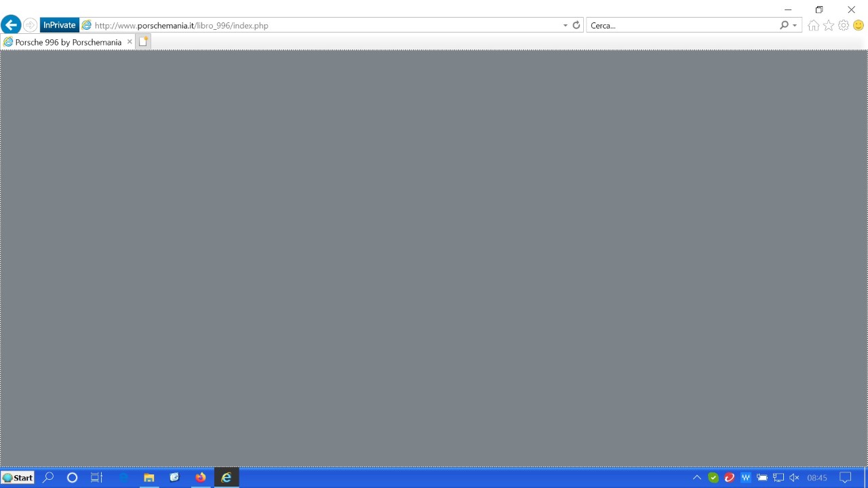The width and height of the screenshot is (868, 488).
Task: Switch to Firefox in the taskbar
Action: (x=200, y=478)
